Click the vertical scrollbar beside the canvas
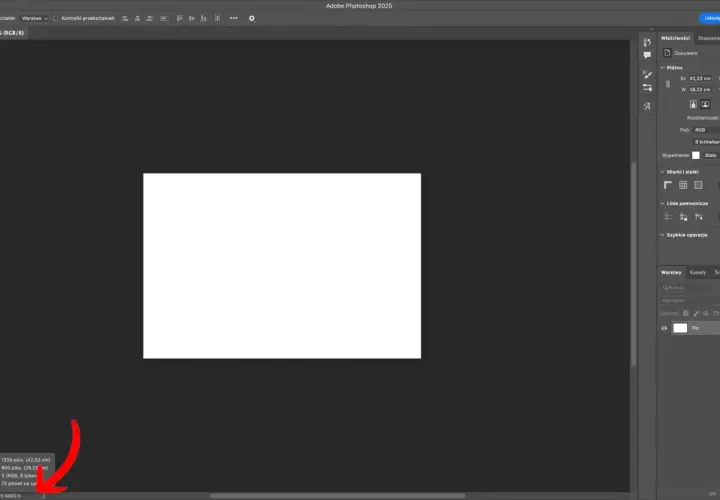This screenshot has width=720, height=500. [x=634, y=264]
